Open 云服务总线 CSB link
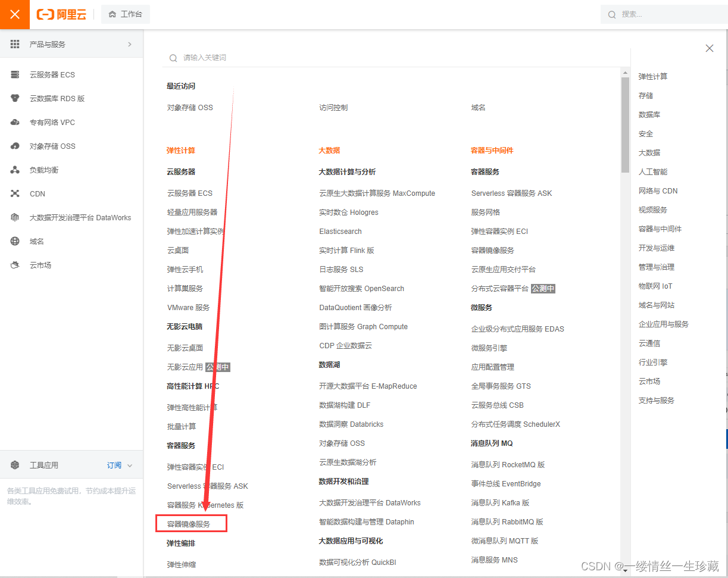The image size is (728, 578). [498, 405]
